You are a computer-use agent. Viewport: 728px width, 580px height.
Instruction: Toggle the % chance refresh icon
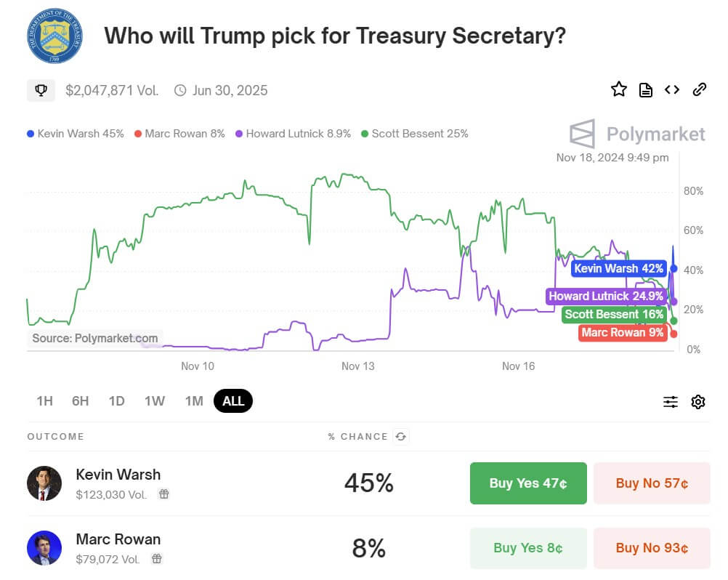point(400,436)
